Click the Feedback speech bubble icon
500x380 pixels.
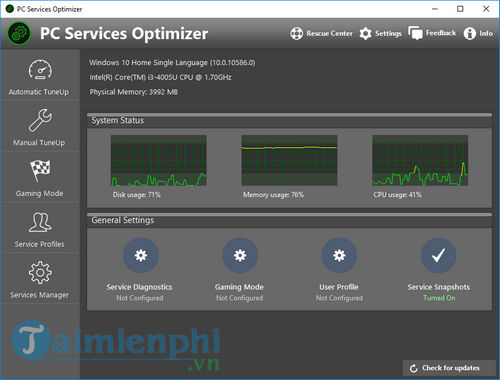tap(415, 33)
